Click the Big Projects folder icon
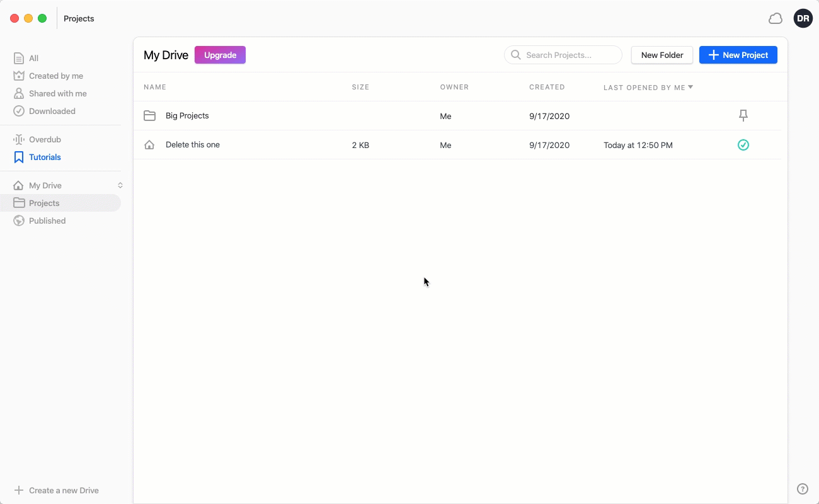 point(149,116)
